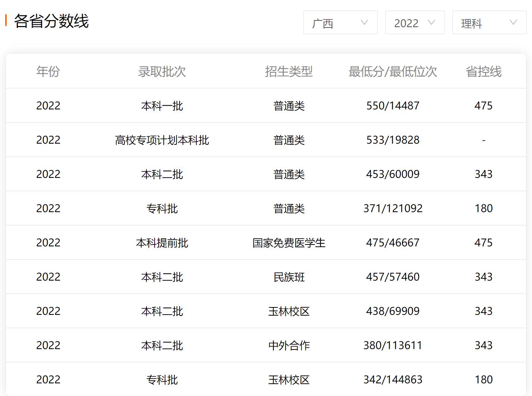Open the 理科 subject type dropdown
This screenshot has width=532, height=396.
coord(489,23)
